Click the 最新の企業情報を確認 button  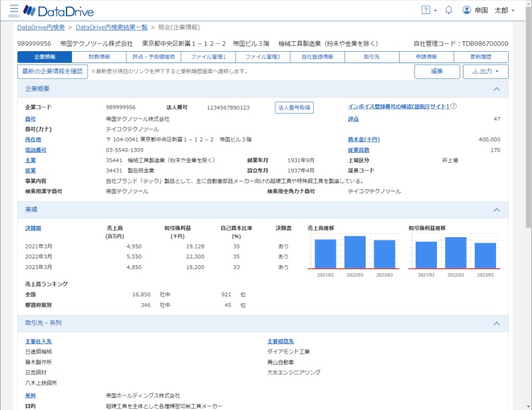[x=53, y=72]
